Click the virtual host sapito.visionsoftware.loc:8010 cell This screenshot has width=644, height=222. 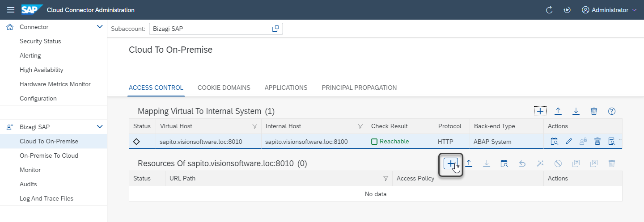pyautogui.click(x=201, y=142)
